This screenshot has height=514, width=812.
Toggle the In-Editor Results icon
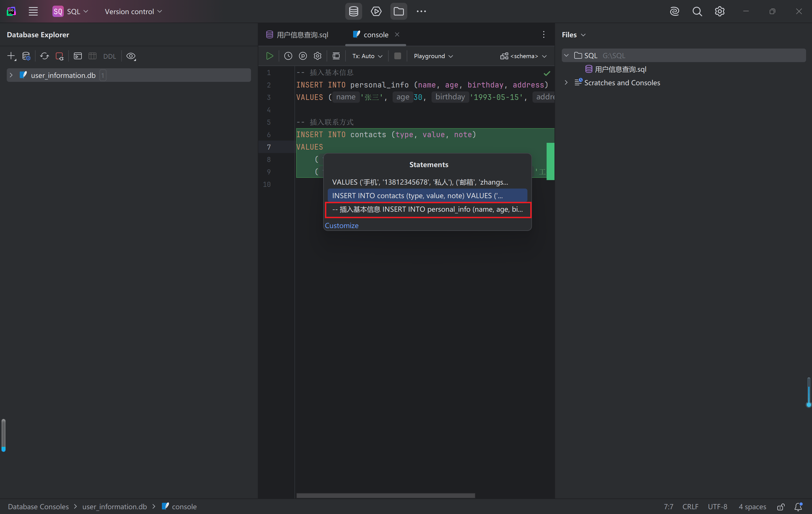[336, 56]
